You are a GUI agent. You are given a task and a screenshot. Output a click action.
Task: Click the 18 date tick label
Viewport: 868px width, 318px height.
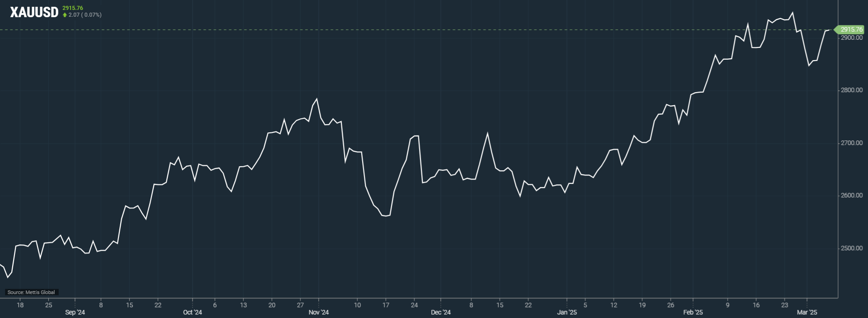pyautogui.click(x=20, y=305)
